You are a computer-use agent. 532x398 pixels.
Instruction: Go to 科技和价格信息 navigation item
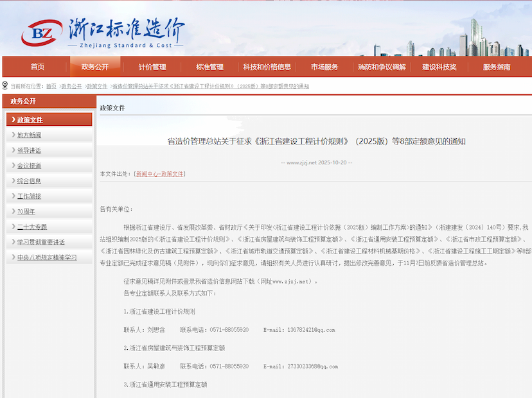(267, 67)
